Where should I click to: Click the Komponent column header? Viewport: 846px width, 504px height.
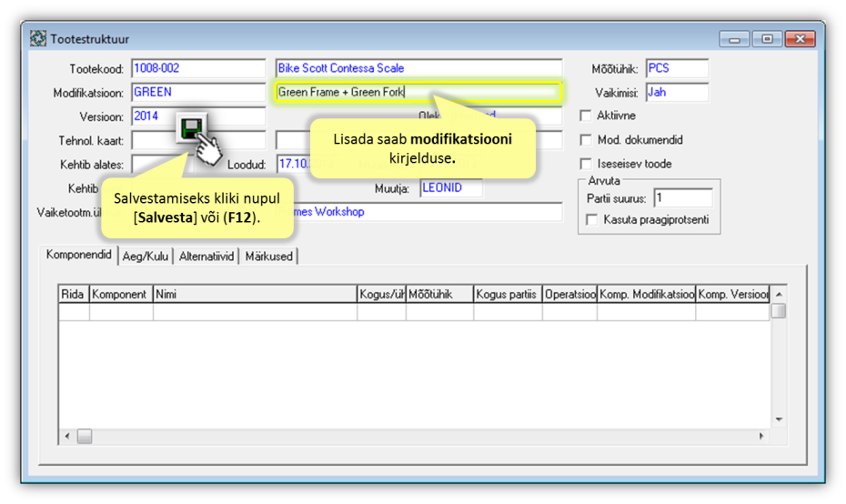[121, 294]
